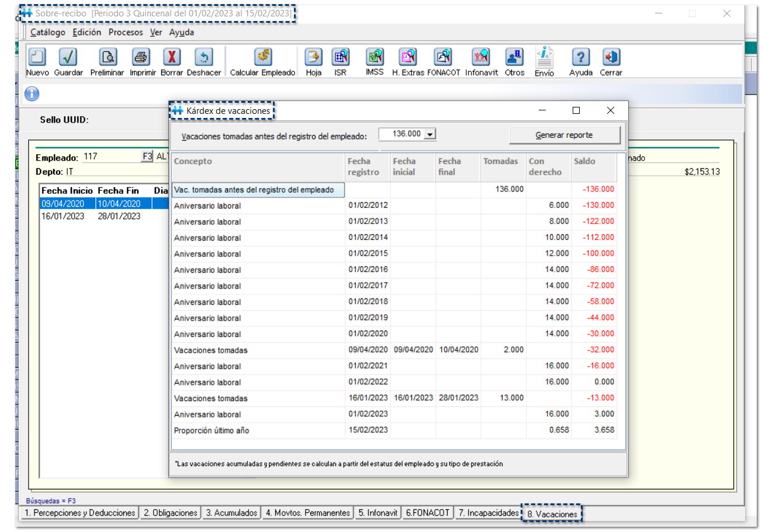The height and width of the screenshot is (532, 762).
Task: Click the Calcular Empleado icon
Action: [x=262, y=57]
